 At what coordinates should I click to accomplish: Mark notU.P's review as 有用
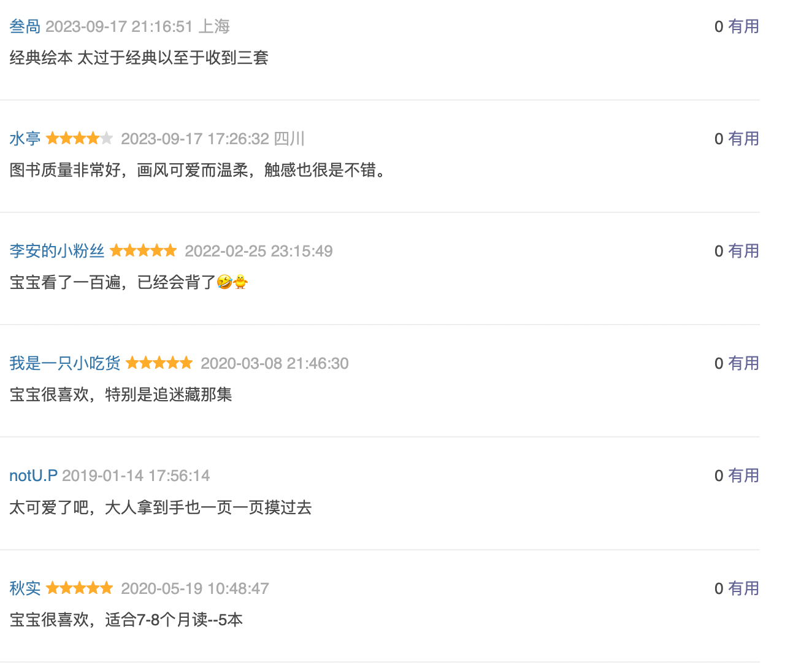click(744, 476)
